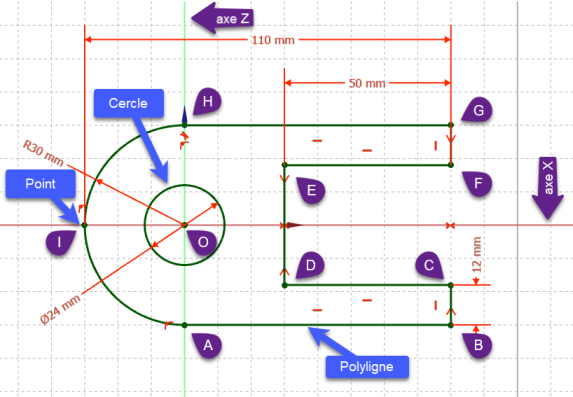This screenshot has width=573, height=397.
Task: Click the 12 mm vertical dimension
Action: pos(477,255)
